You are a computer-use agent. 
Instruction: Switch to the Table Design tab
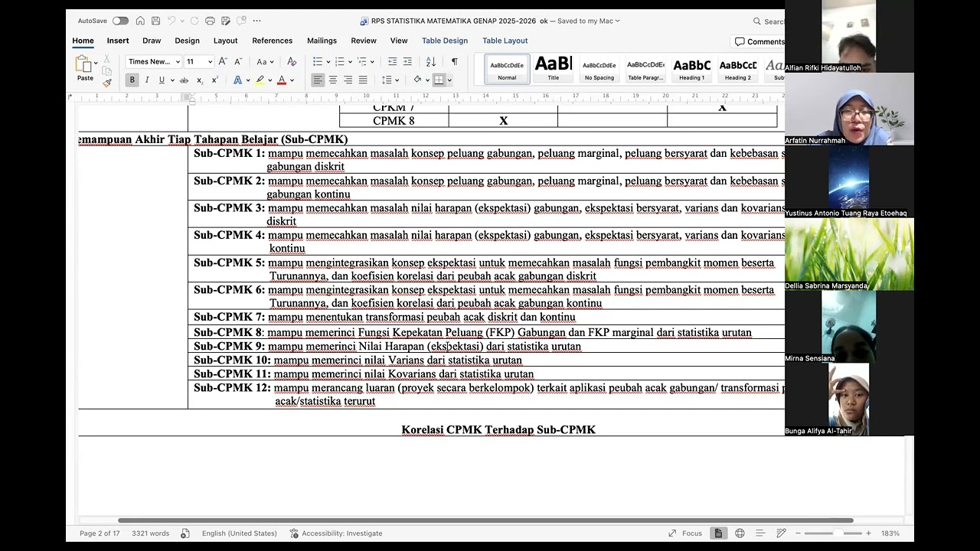[445, 41]
